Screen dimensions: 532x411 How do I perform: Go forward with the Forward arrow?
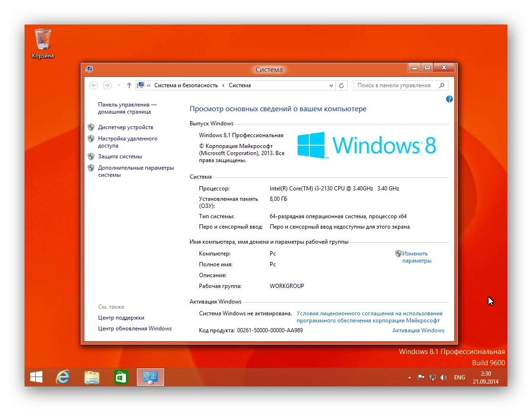click(107, 85)
